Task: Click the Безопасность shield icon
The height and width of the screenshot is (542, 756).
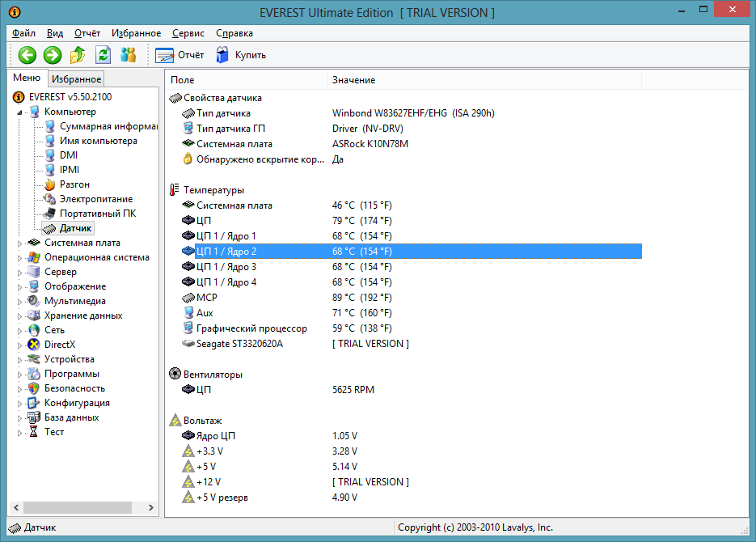Action: [x=34, y=388]
